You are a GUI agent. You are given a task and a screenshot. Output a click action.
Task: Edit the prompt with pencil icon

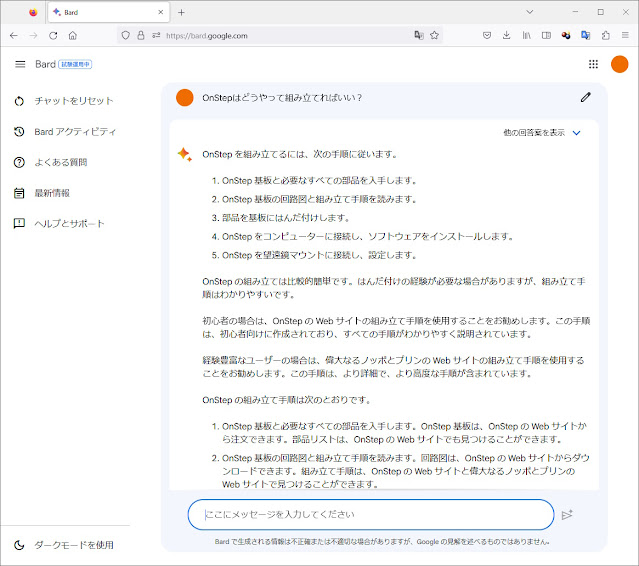586,97
